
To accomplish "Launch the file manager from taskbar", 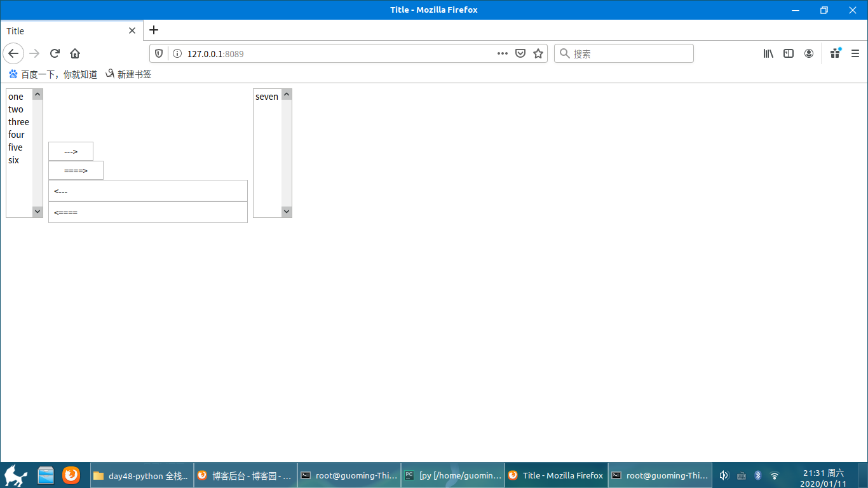I will [x=46, y=475].
